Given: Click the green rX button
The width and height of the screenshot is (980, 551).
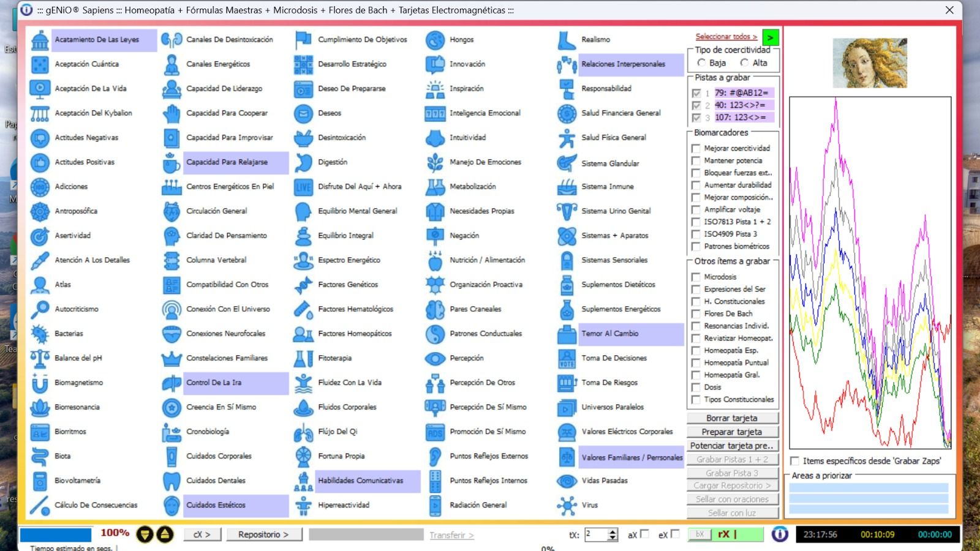Looking at the screenshot, I should coord(738,534).
